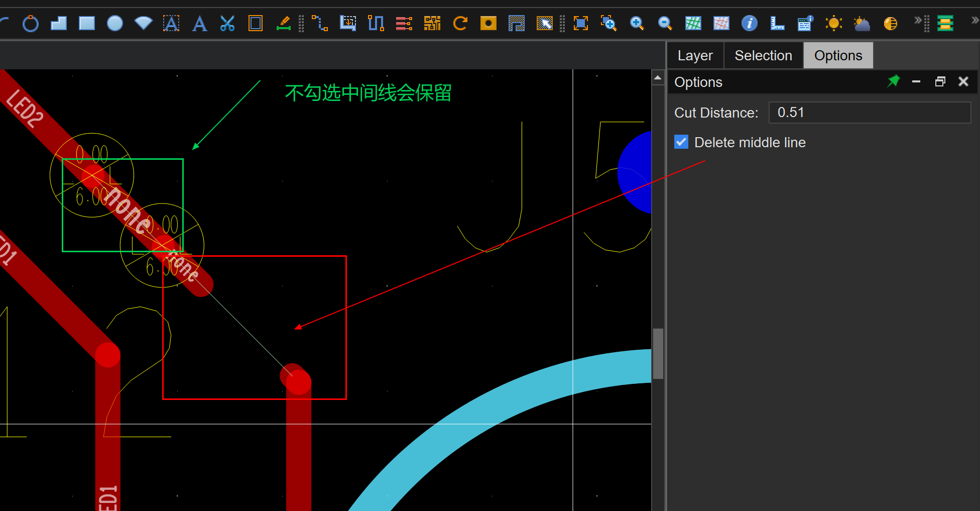Click the green layer stack icon

(x=945, y=23)
